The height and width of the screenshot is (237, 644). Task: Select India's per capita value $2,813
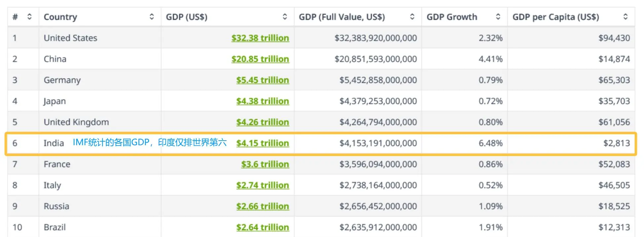point(617,143)
